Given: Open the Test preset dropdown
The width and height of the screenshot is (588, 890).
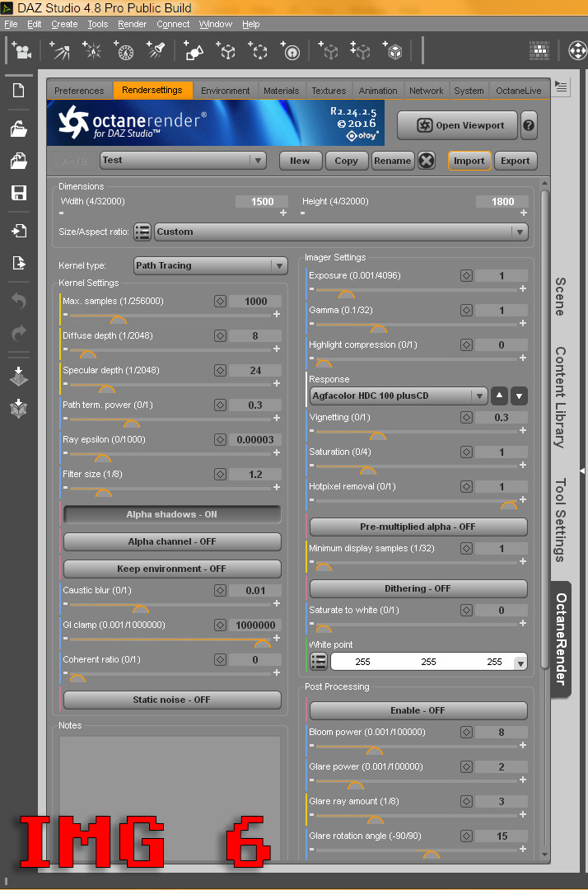Looking at the screenshot, I should [x=183, y=161].
